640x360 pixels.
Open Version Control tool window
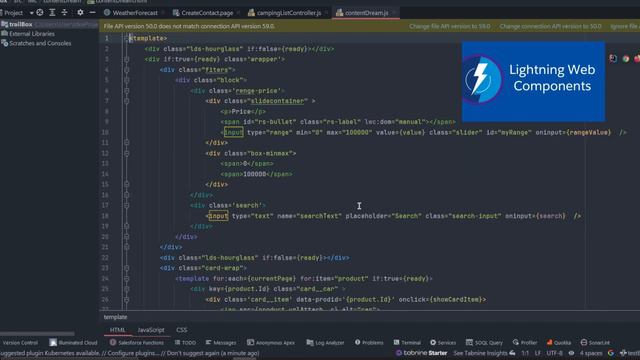pos(20,343)
